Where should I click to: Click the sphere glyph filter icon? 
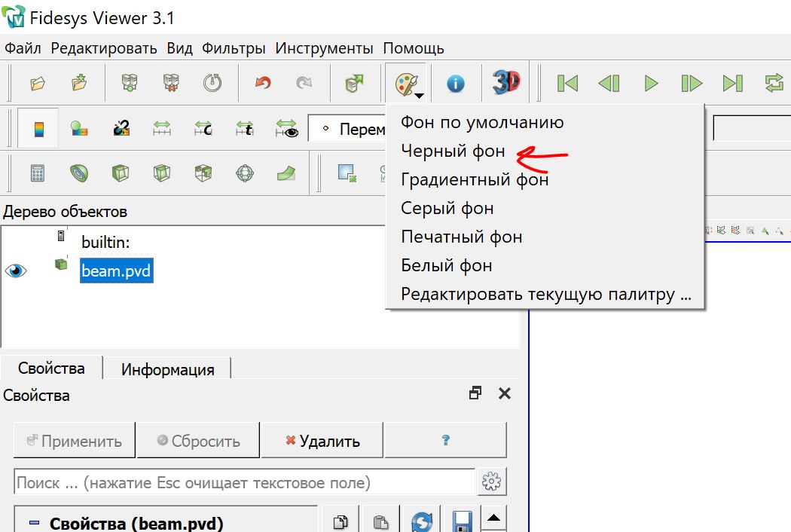click(245, 173)
